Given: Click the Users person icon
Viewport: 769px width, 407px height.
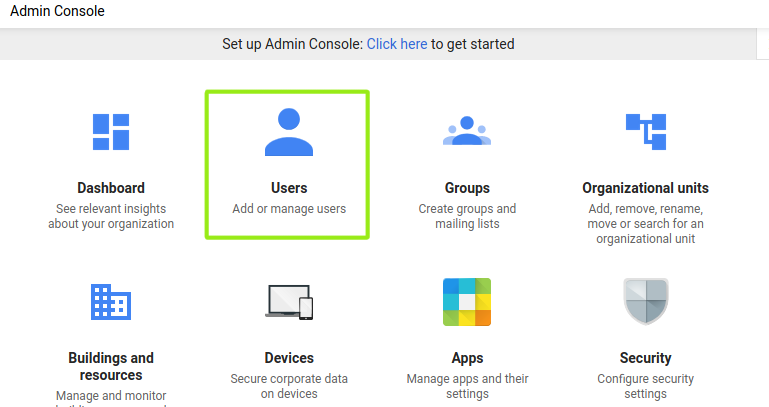Looking at the screenshot, I should 289,131.
